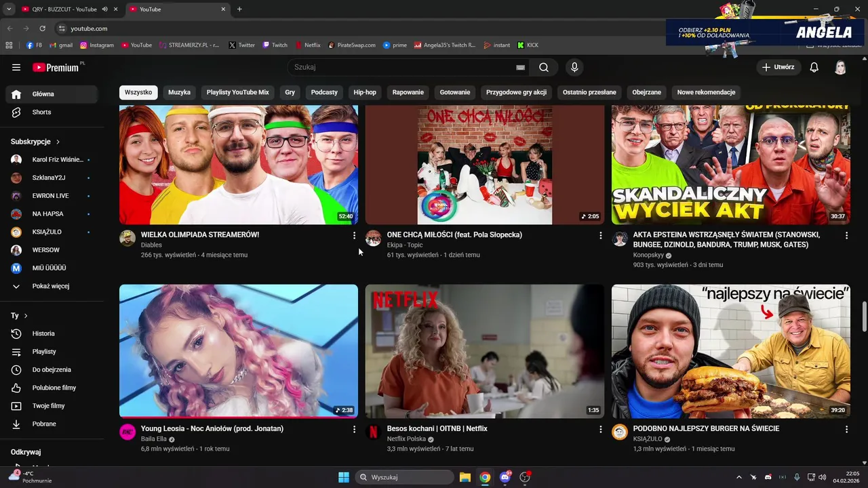Open the KICK bookmark
Viewport: 868px width, 488px height.
point(528,45)
